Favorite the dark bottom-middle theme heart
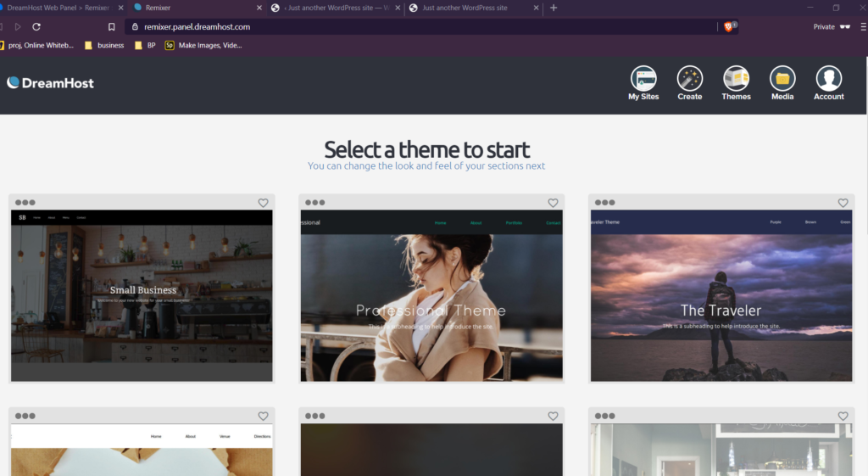This screenshot has height=476, width=868. point(553,416)
